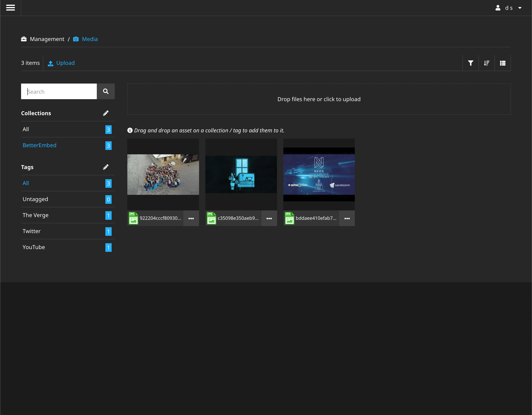Edit Collections with pencil icon
This screenshot has height=415, width=532.
coord(106,113)
